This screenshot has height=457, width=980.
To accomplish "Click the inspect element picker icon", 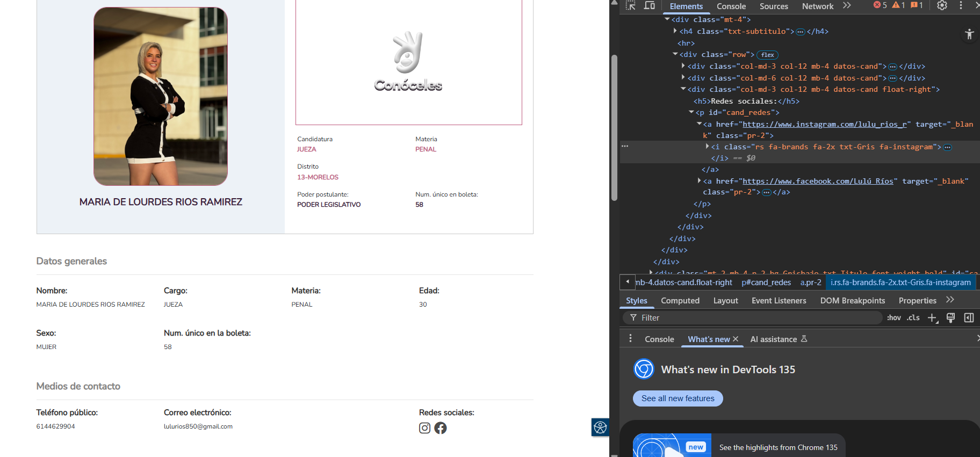I will pyautogui.click(x=631, y=5).
